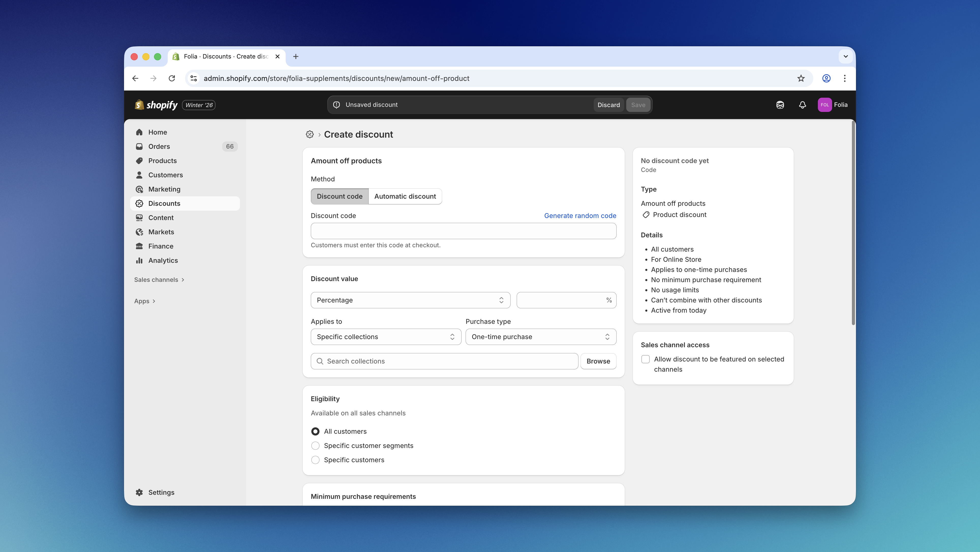Click the Shopify logo in header
980x552 pixels.
[x=156, y=105]
